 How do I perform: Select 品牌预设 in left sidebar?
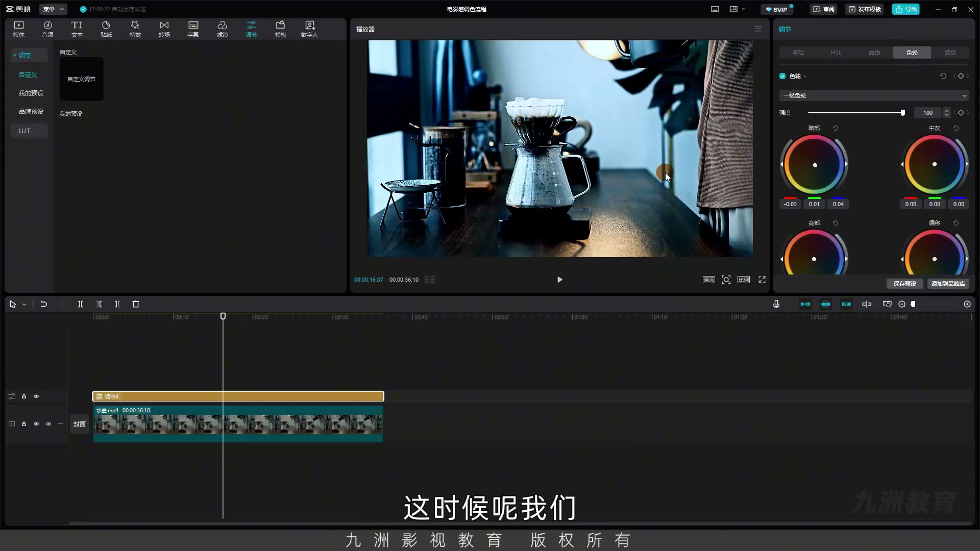(x=31, y=111)
